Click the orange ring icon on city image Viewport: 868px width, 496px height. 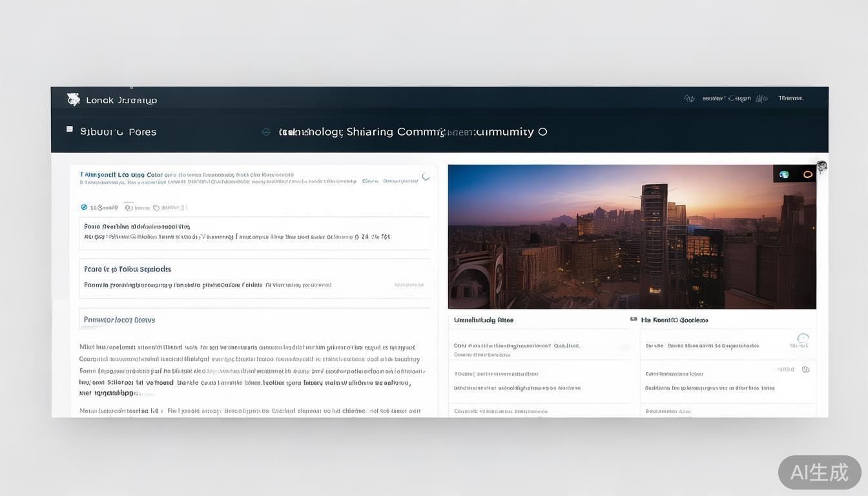(x=807, y=174)
